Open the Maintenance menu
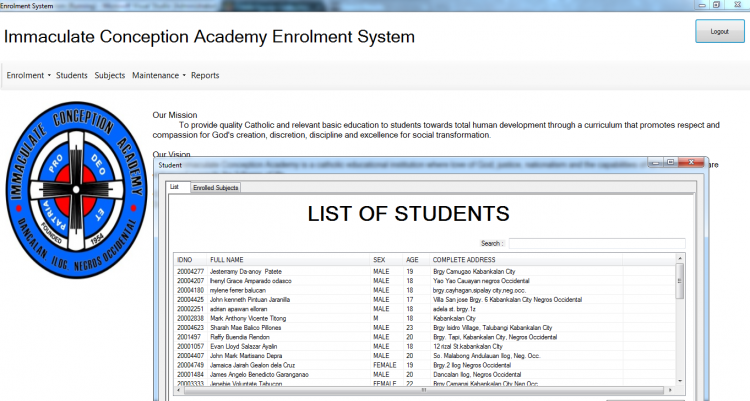This screenshot has height=401, width=750. coord(155,75)
